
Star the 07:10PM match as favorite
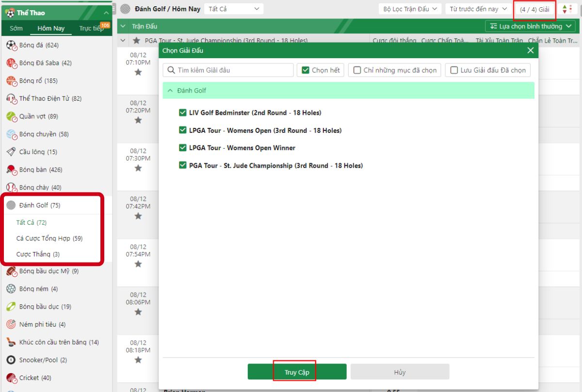tap(138, 72)
